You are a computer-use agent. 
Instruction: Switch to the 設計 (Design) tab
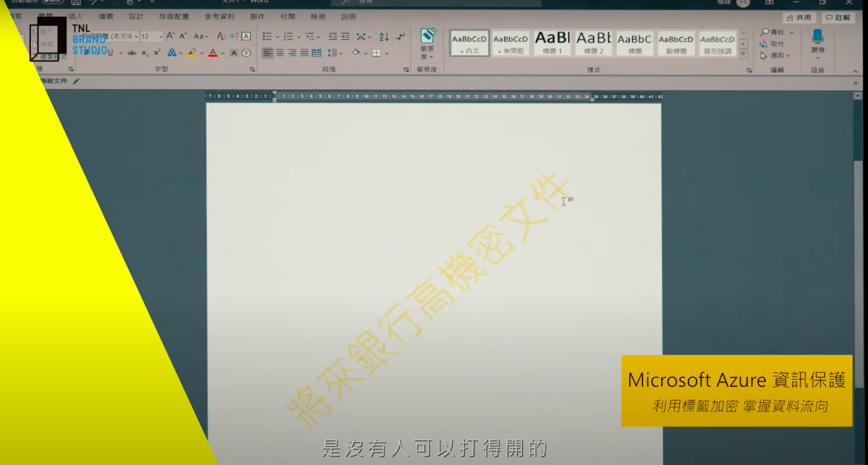(x=136, y=16)
